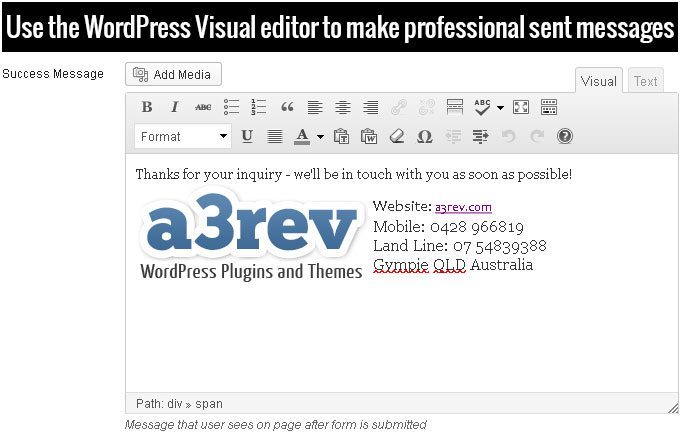The width and height of the screenshot is (680, 438).
Task: Click the undo icon
Action: [509, 136]
